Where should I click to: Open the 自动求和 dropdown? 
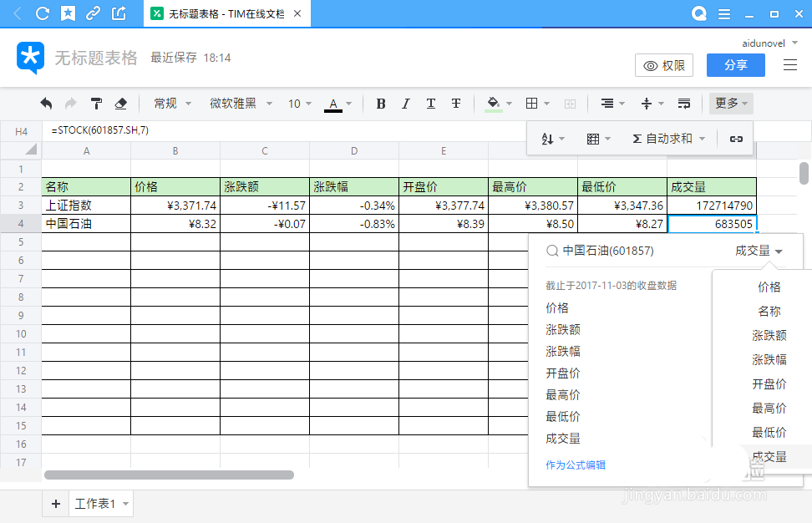click(x=668, y=139)
